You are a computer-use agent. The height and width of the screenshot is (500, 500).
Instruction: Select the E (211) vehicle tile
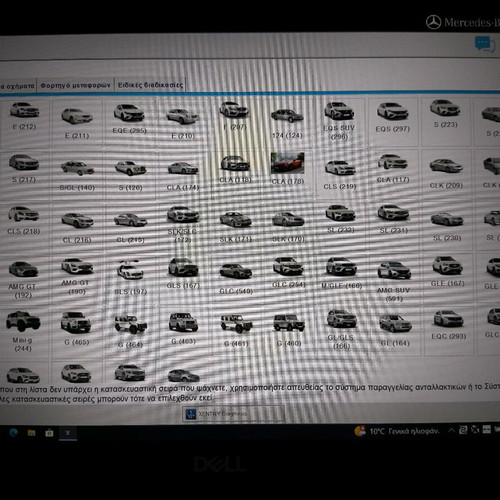click(77, 123)
